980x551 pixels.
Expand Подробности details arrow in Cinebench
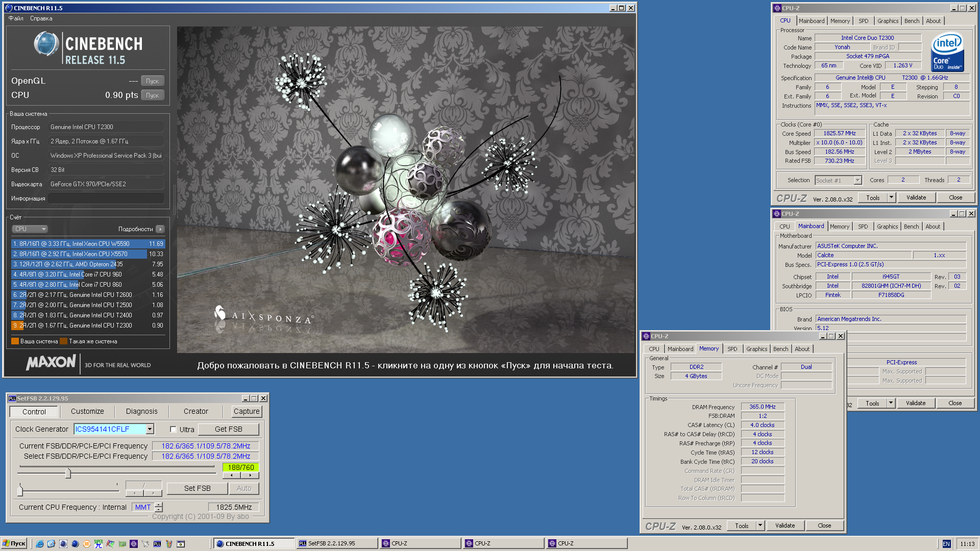[160, 229]
